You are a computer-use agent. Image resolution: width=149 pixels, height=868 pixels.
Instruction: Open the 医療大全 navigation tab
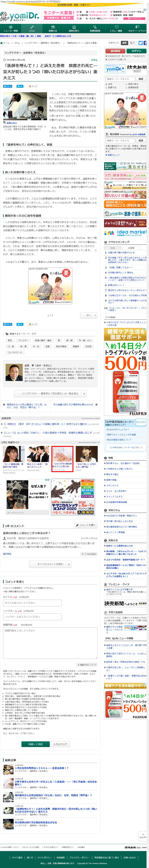point(53,28)
